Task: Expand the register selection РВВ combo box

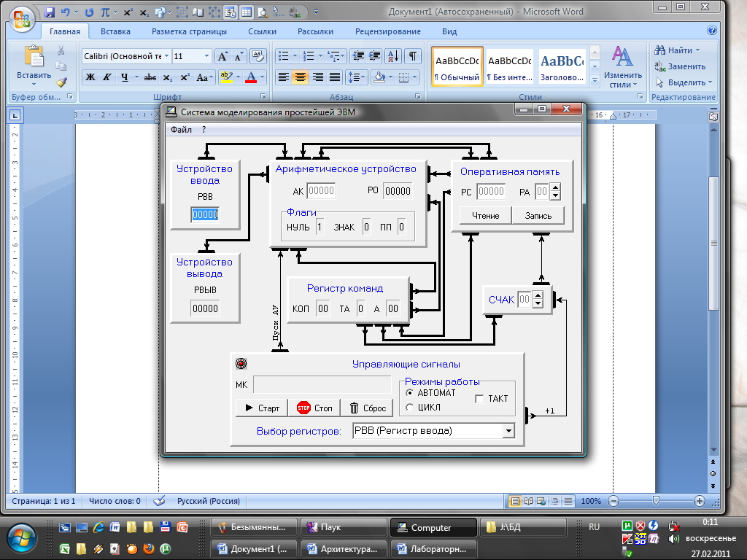Action: click(x=508, y=431)
